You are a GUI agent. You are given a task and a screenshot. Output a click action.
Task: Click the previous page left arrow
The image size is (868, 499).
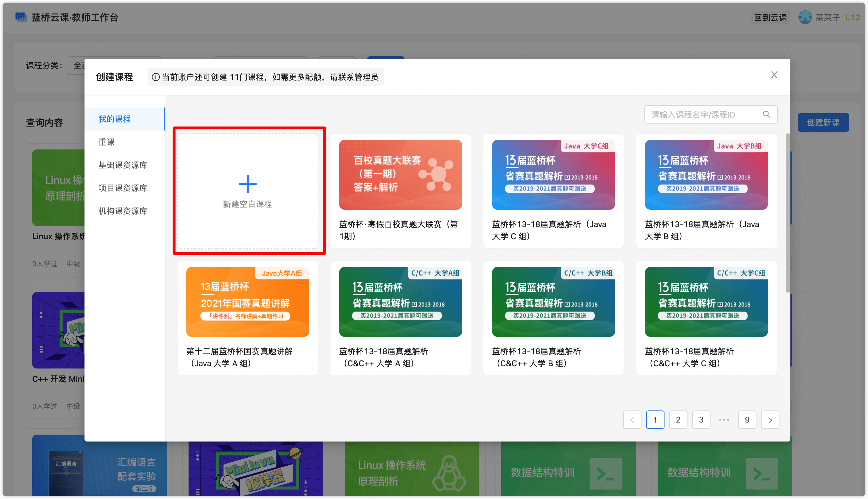(x=632, y=420)
